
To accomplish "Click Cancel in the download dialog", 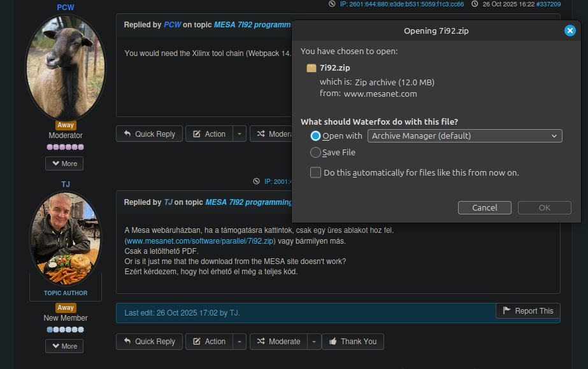I will [x=484, y=207].
